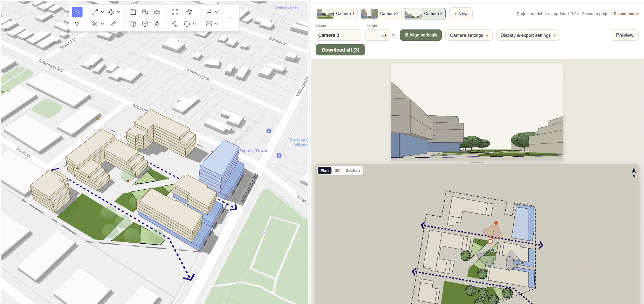Viewport: 644px width, 304px height.
Task: Click the connected nodes path tool
Action: click(174, 24)
